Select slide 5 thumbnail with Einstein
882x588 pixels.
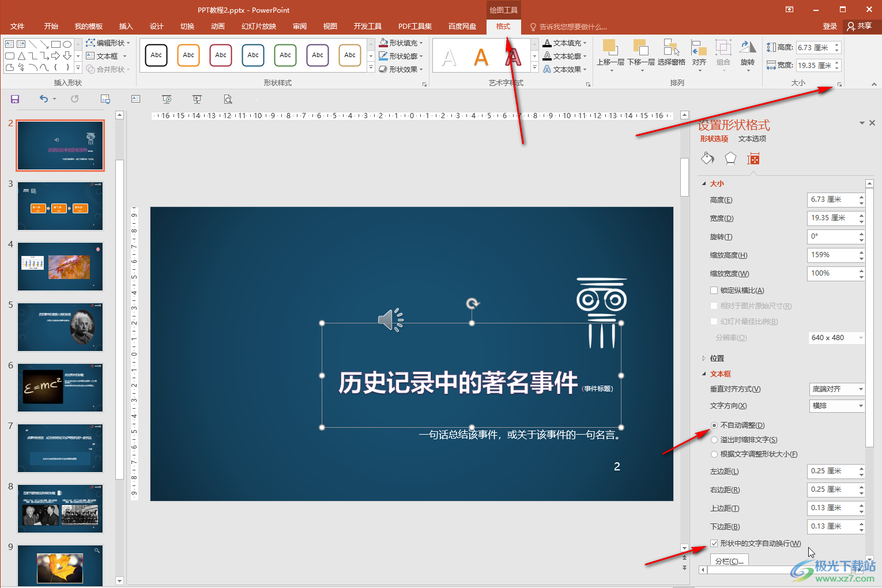60,327
